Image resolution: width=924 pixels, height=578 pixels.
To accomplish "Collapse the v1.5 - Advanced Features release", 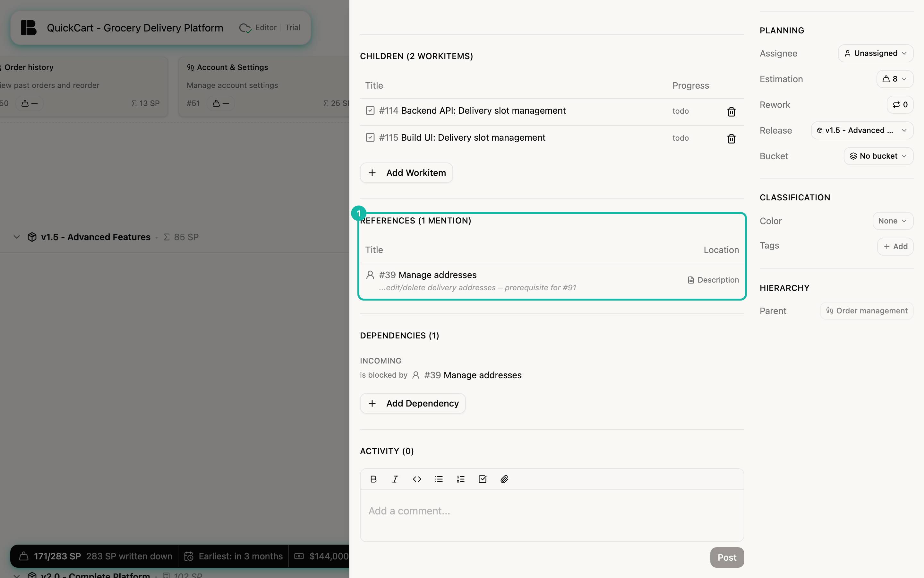I will click(16, 237).
